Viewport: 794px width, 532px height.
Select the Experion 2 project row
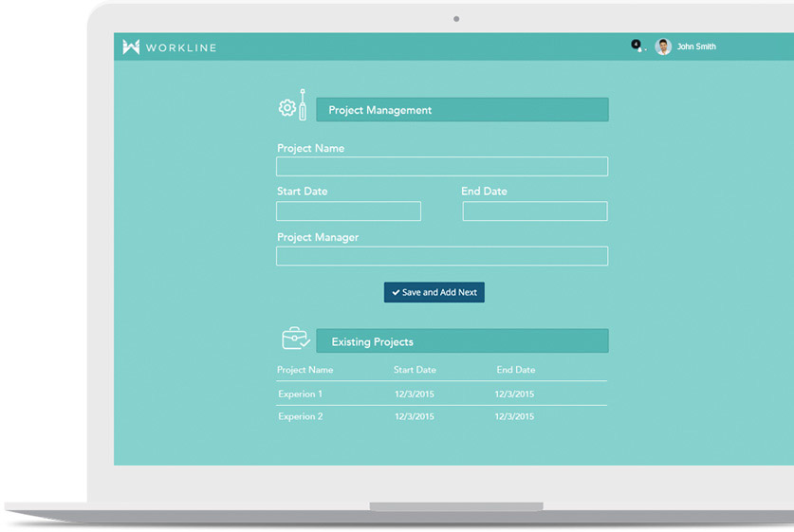point(441,416)
